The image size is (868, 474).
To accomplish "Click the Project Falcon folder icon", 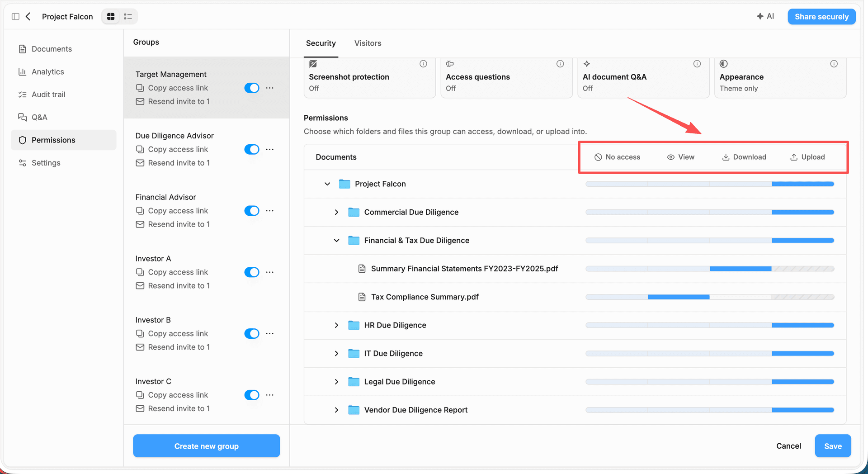I will tap(344, 184).
